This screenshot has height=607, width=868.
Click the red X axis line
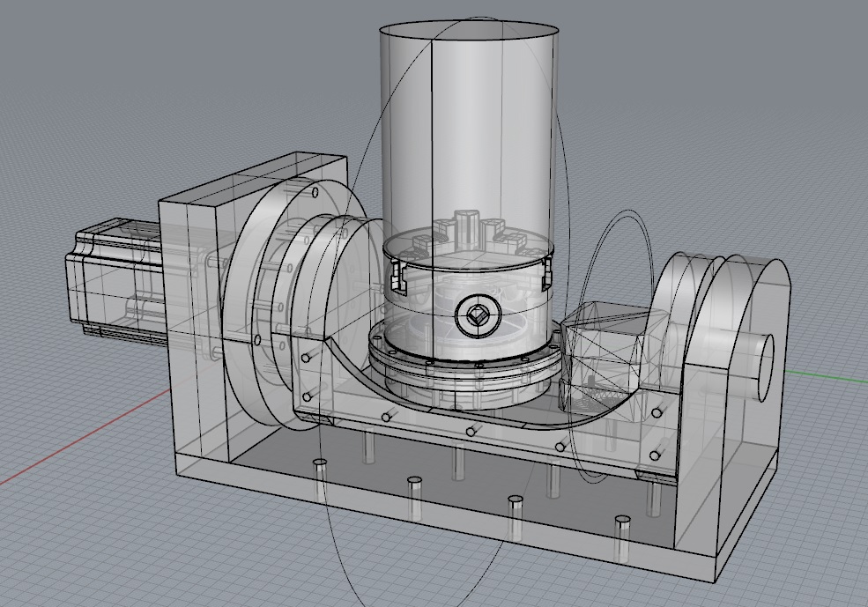(83, 435)
